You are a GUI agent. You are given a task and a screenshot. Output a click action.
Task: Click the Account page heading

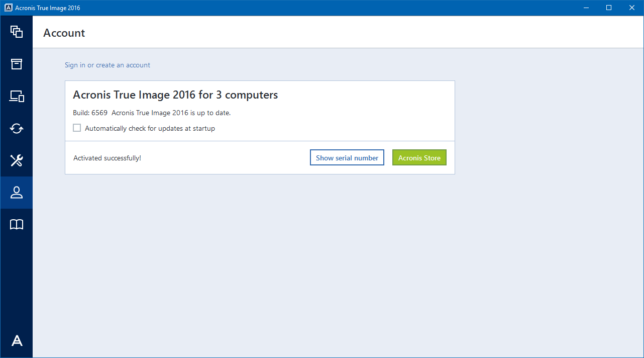point(64,33)
